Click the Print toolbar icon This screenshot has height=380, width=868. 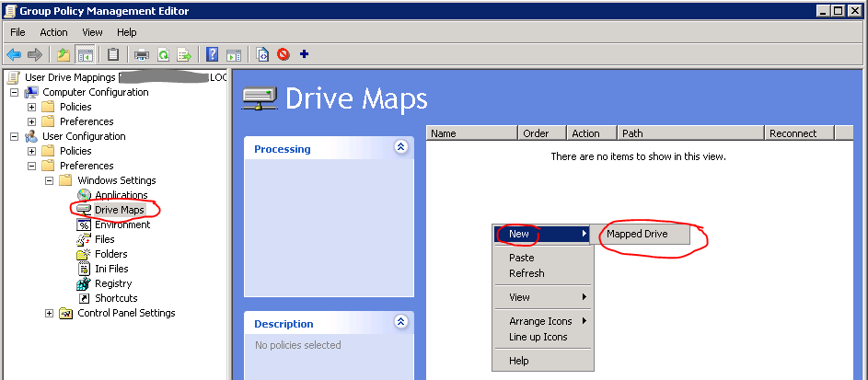pyautogui.click(x=142, y=54)
